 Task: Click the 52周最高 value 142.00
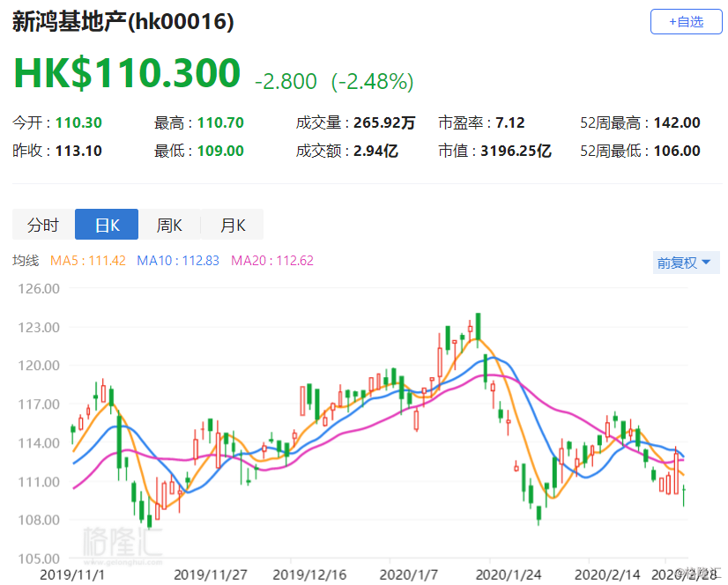pos(677,123)
